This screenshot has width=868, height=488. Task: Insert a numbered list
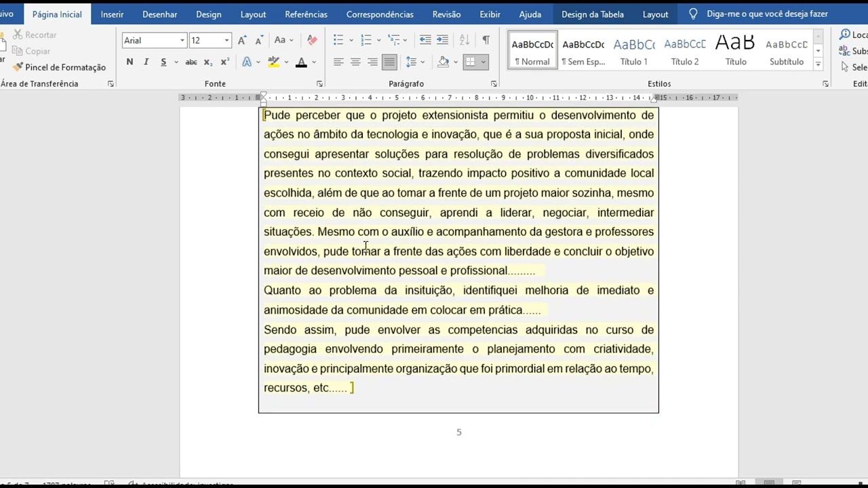coord(366,41)
